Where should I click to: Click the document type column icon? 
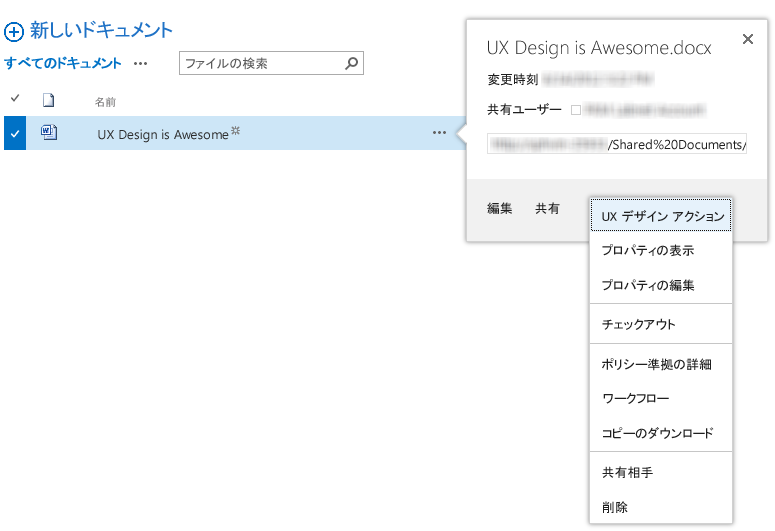[x=48, y=100]
